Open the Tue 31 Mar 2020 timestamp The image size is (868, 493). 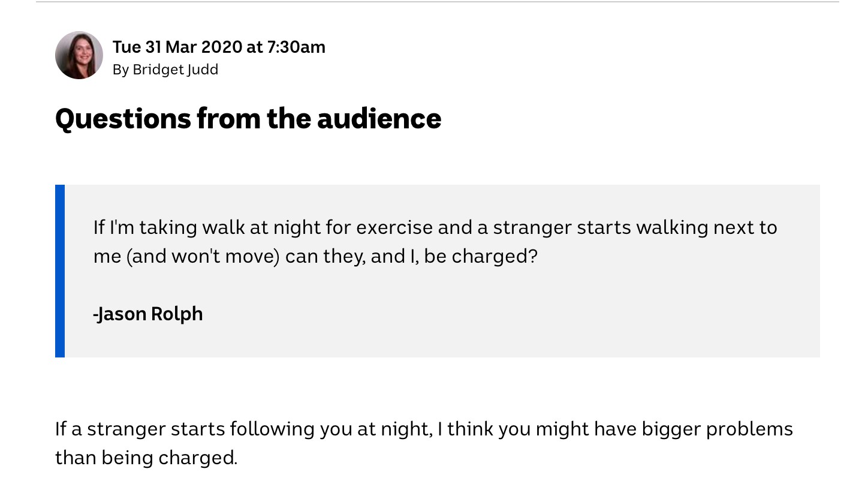(x=219, y=47)
